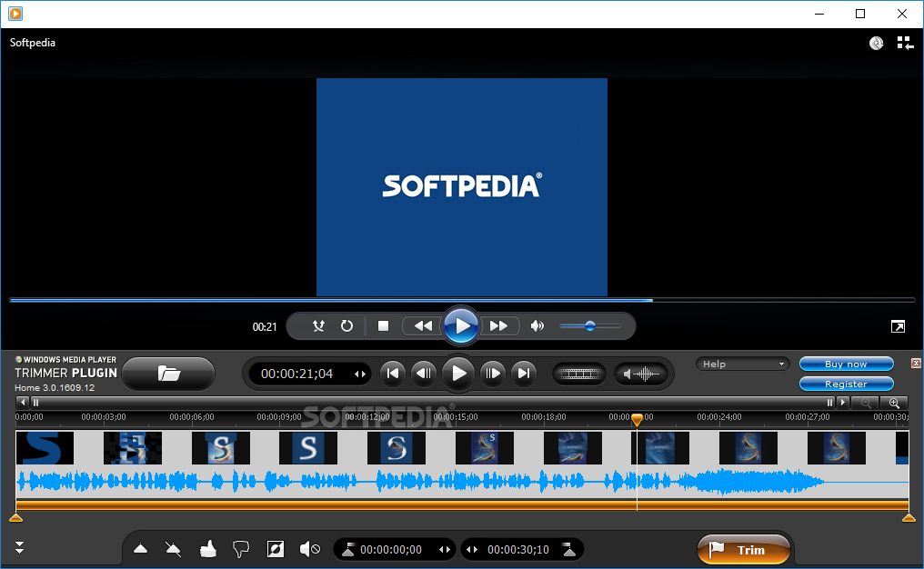The width and height of the screenshot is (924, 569).
Task: Click the current time stepper arrows
Action: tap(359, 374)
